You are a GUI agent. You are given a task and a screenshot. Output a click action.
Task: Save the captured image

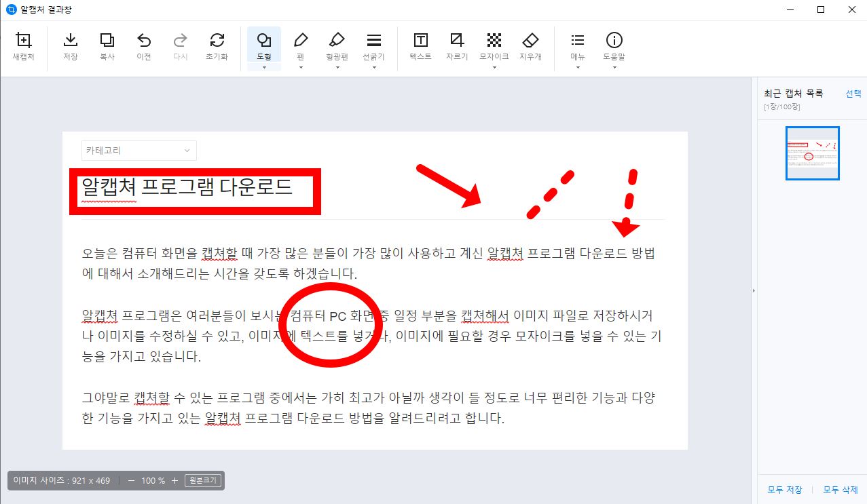coord(70,46)
